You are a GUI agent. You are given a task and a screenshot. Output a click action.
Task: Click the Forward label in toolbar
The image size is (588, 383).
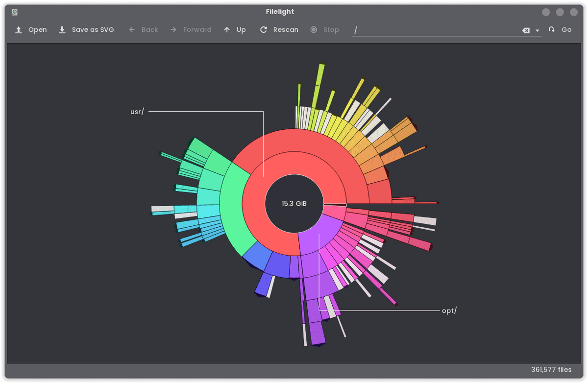coord(197,30)
